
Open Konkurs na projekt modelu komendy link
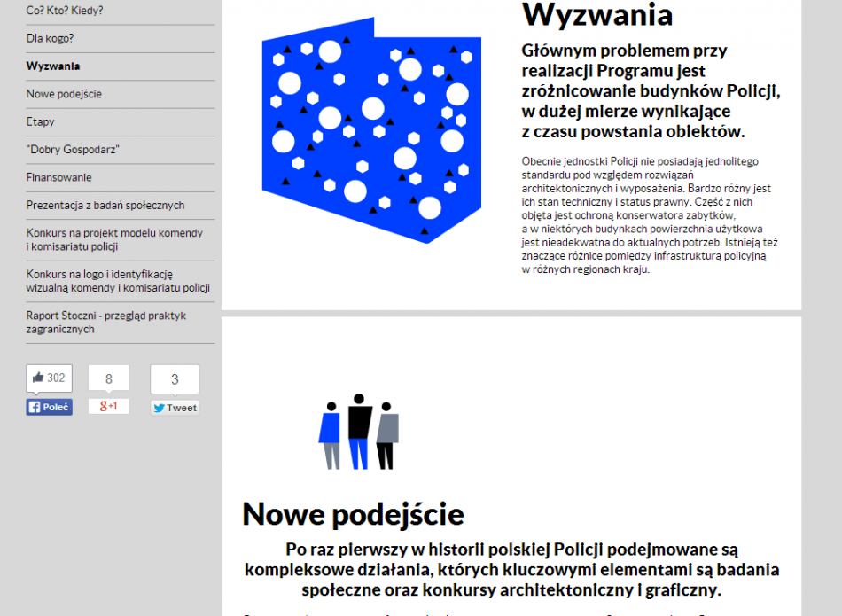pyautogui.click(x=114, y=239)
